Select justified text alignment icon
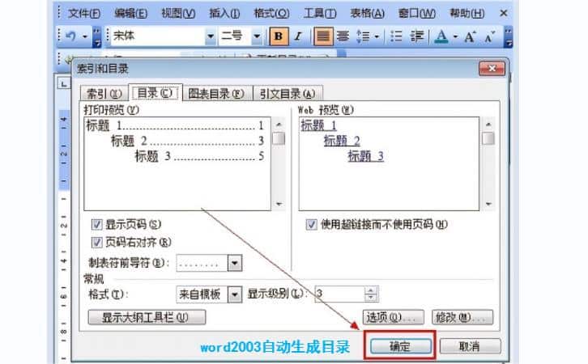The width and height of the screenshot is (588, 364). (323, 36)
